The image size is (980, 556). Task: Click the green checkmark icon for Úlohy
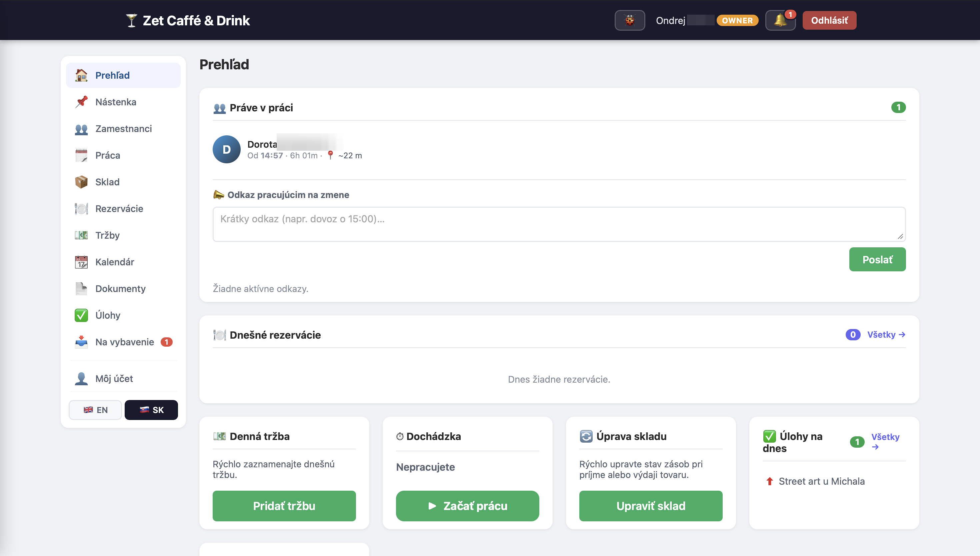81,315
